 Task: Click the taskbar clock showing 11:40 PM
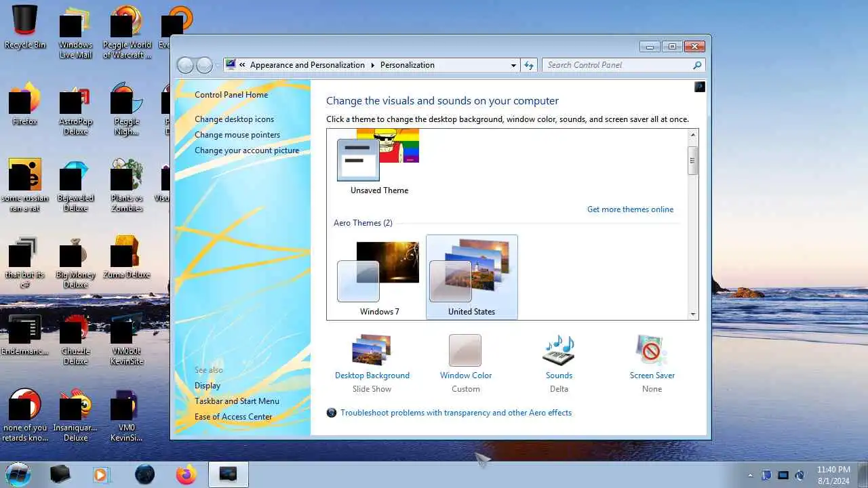[833, 474]
